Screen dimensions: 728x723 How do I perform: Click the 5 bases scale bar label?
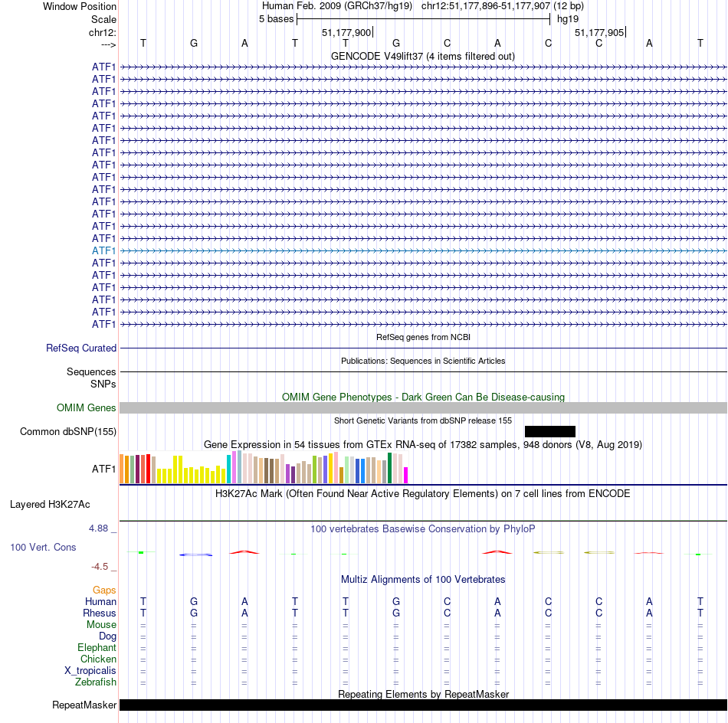[x=276, y=19]
